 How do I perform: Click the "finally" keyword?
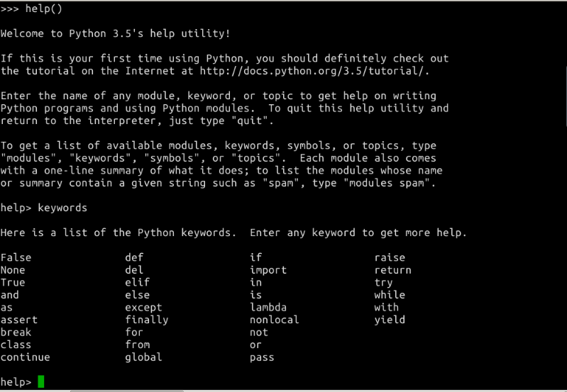(x=146, y=320)
